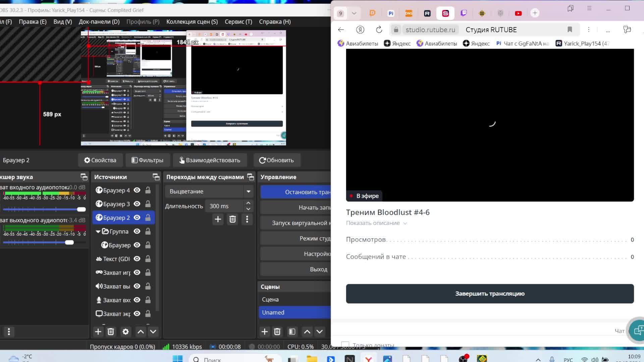Open Вид menu in OBS

[63, 22]
